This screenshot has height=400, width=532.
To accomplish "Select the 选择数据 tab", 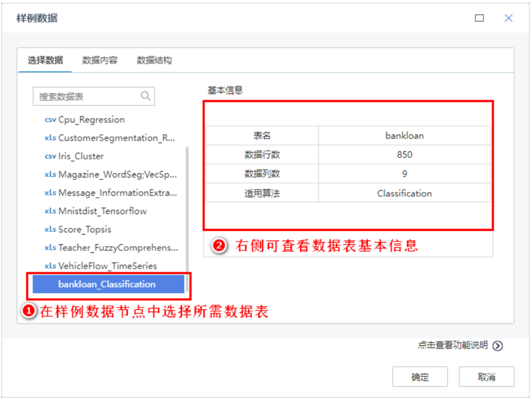I will (x=45, y=60).
